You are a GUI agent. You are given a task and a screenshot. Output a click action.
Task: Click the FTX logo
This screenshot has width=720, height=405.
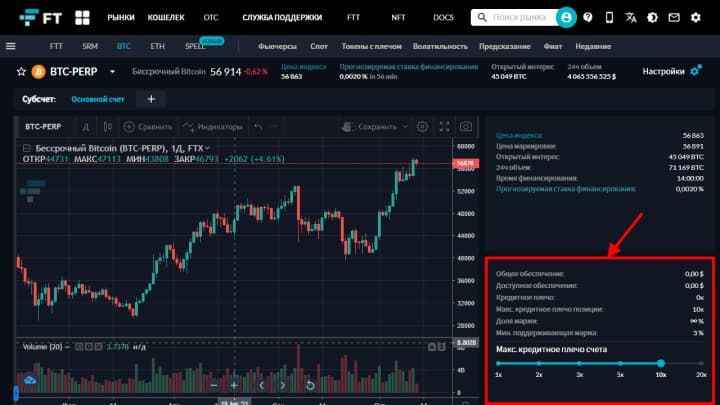pyautogui.click(x=40, y=17)
